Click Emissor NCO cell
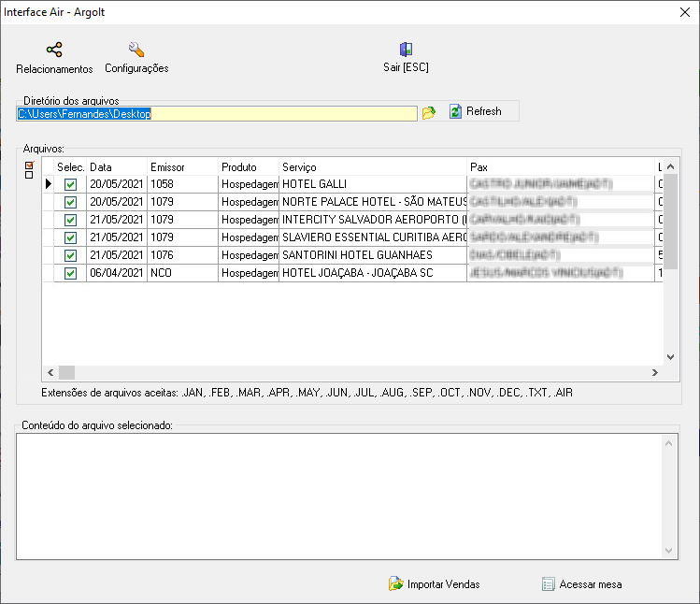 (x=182, y=273)
